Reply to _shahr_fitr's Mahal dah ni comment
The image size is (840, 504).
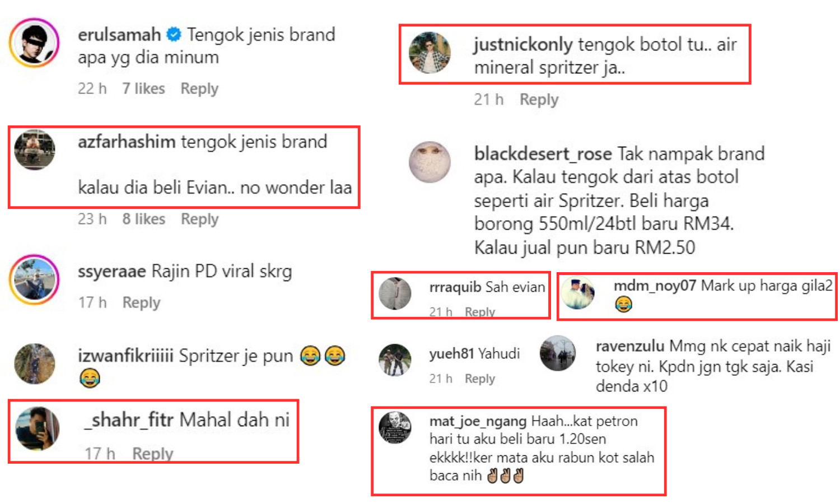point(152,453)
